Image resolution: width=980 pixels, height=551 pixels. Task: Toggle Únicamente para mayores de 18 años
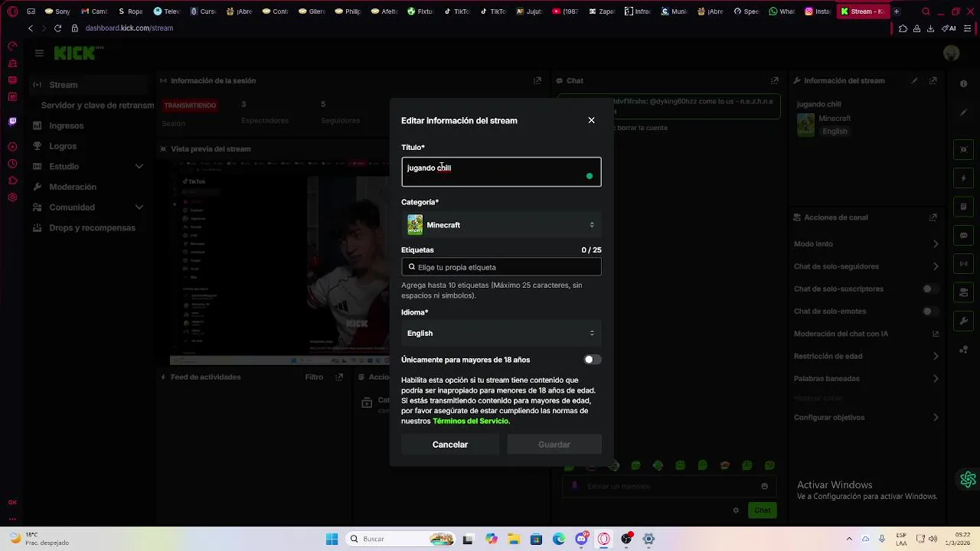pos(592,360)
